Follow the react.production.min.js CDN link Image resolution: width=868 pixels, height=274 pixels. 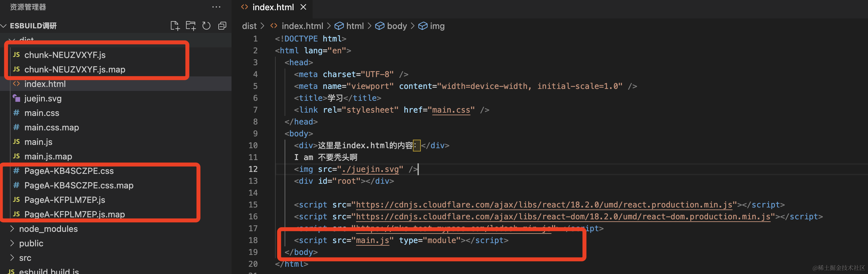[x=544, y=205]
